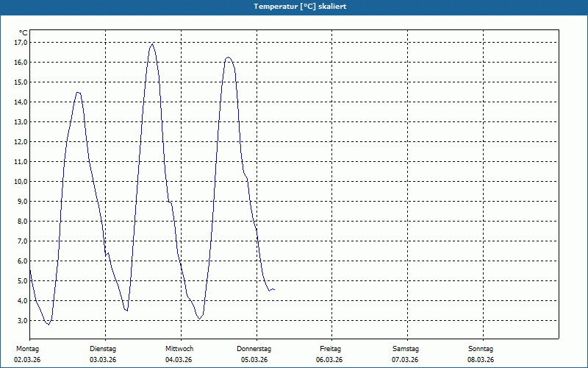The image size is (588, 368).
Task: Click the Montag day label
Action: click(x=27, y=349)
